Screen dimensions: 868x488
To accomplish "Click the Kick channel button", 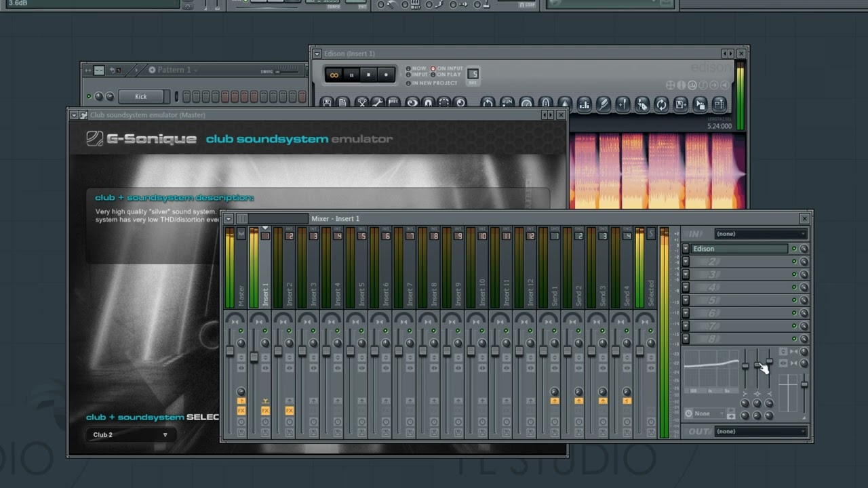I will pyautogui.click(x=141, y=96).
